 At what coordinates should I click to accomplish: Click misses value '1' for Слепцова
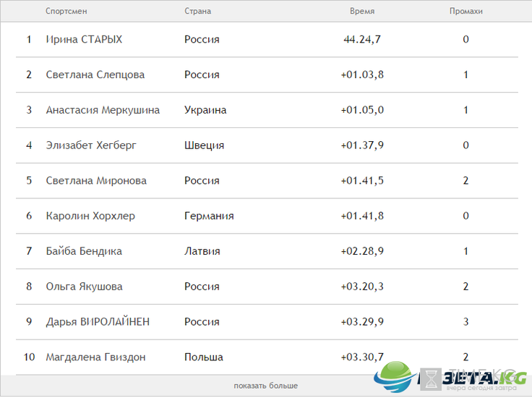pyautogui.click(x=465, y=75)
